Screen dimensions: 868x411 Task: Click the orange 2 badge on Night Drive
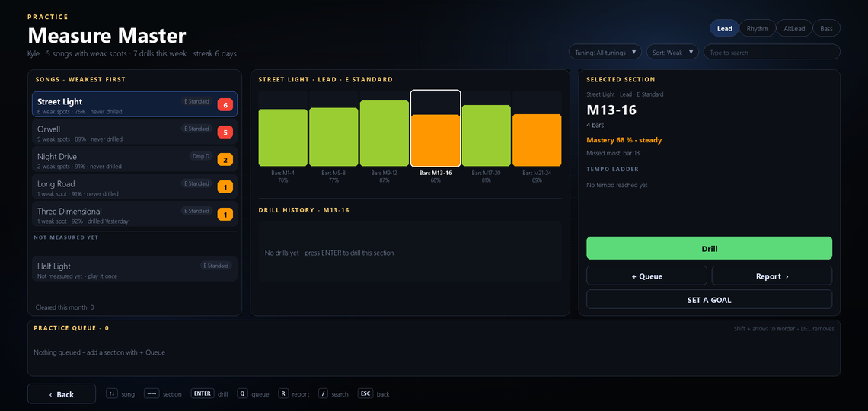tap(225, 160)
